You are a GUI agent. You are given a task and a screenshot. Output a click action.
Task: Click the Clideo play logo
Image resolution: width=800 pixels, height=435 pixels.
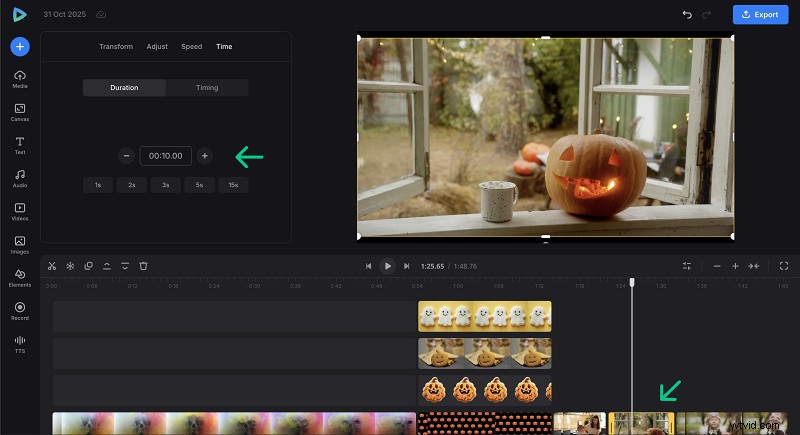[x=19, y=14]
